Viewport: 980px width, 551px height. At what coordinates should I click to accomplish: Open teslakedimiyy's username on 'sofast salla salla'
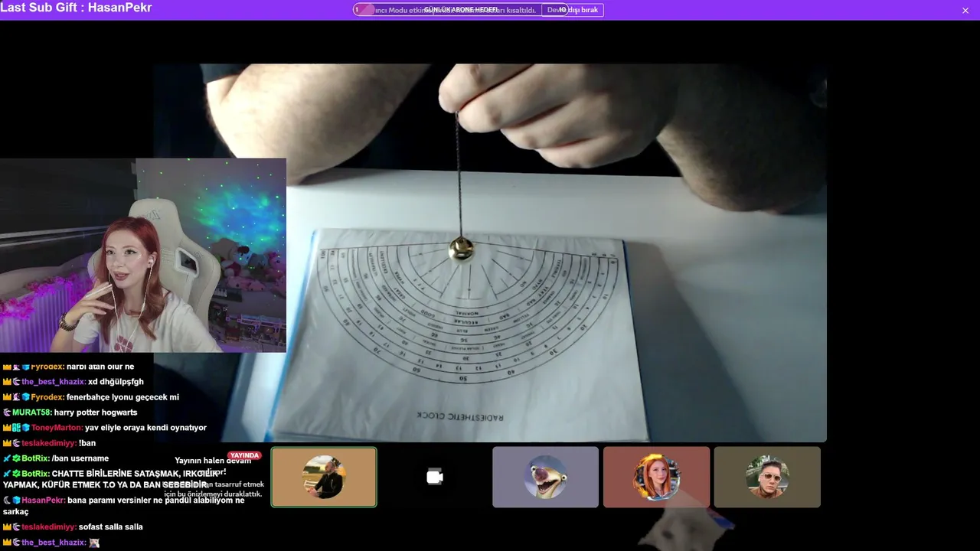tap(49, 527)
